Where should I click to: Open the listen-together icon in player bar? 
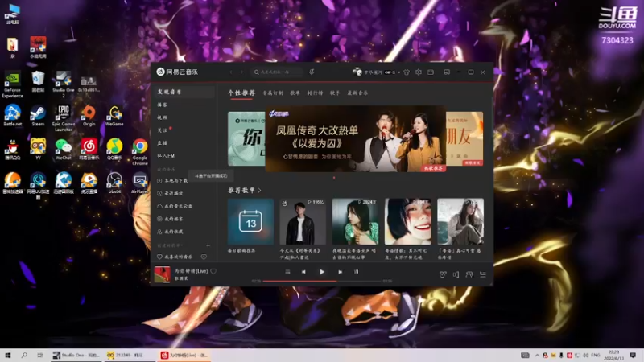coord(469,274)
